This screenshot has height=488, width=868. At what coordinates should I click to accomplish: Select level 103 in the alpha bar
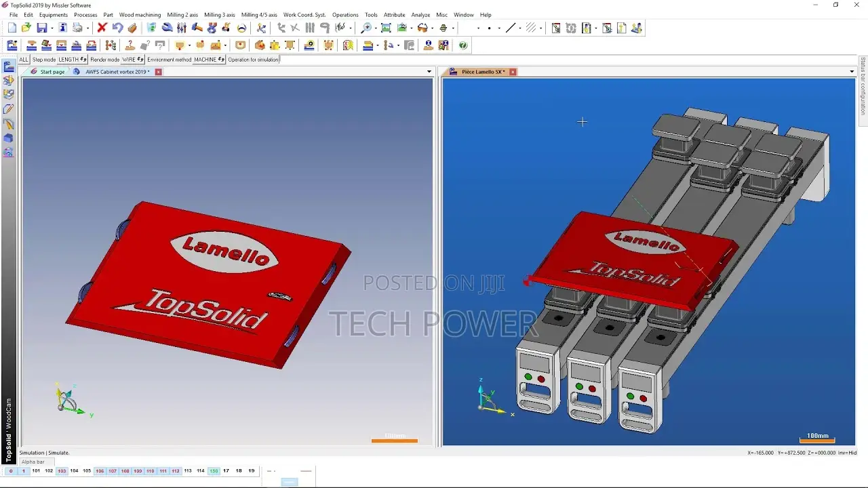62,471
